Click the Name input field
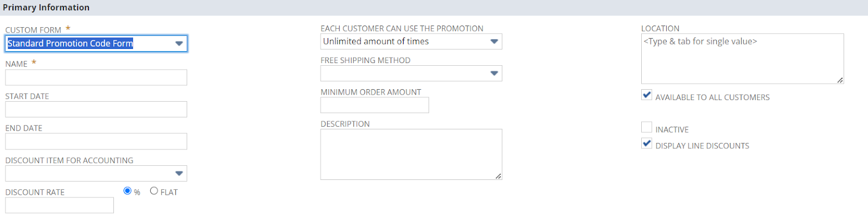 pyautogui.click(x=96, y=77)
